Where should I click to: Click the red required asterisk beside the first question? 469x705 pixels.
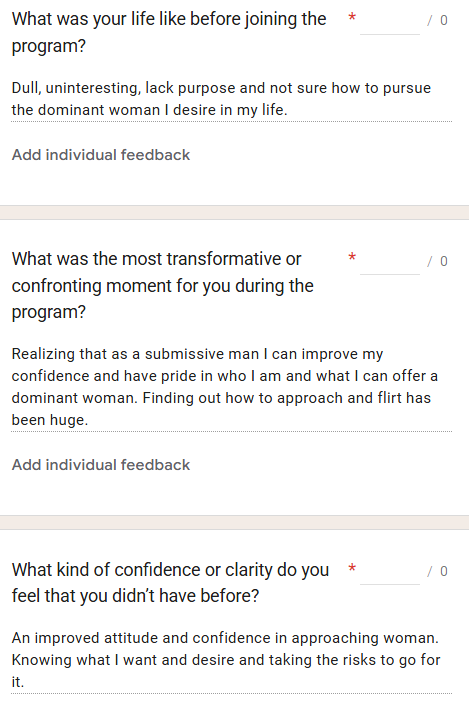[352, 18]
